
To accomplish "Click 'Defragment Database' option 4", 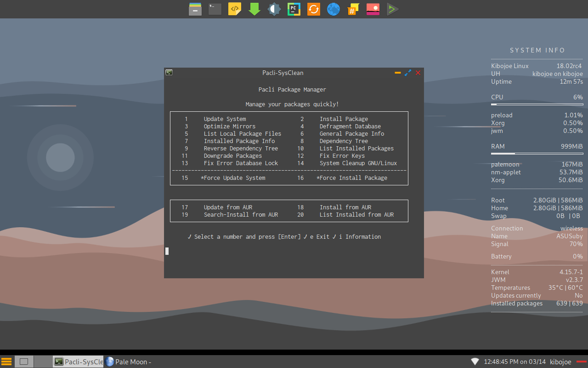I will [x=350, y=126].
